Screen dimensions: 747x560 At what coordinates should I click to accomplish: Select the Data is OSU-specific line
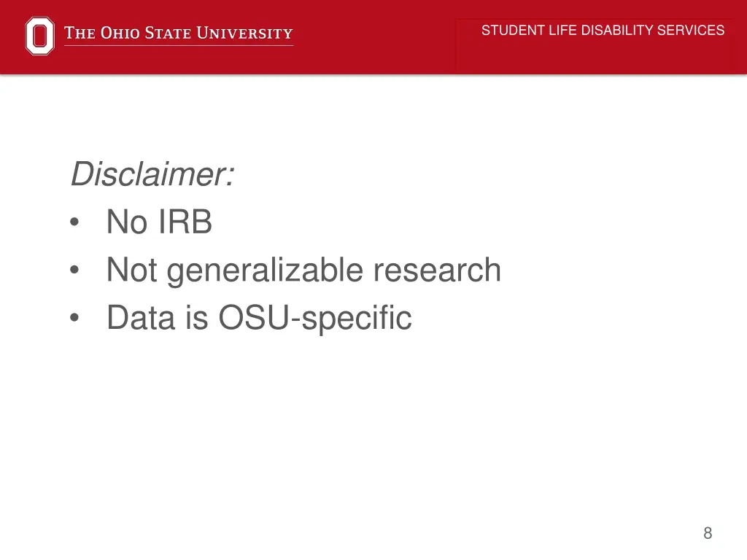259,318
